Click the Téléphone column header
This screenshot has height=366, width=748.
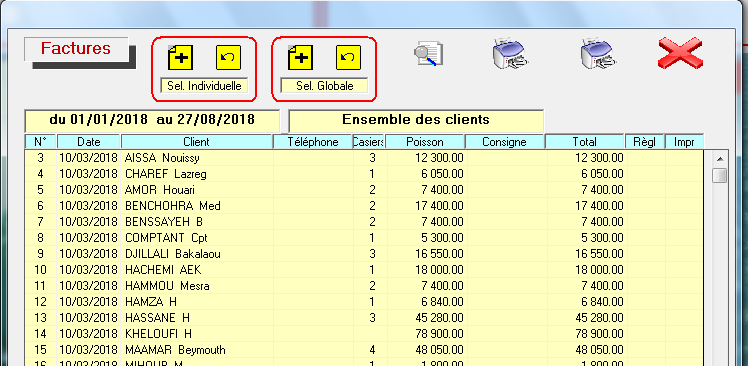313,142
